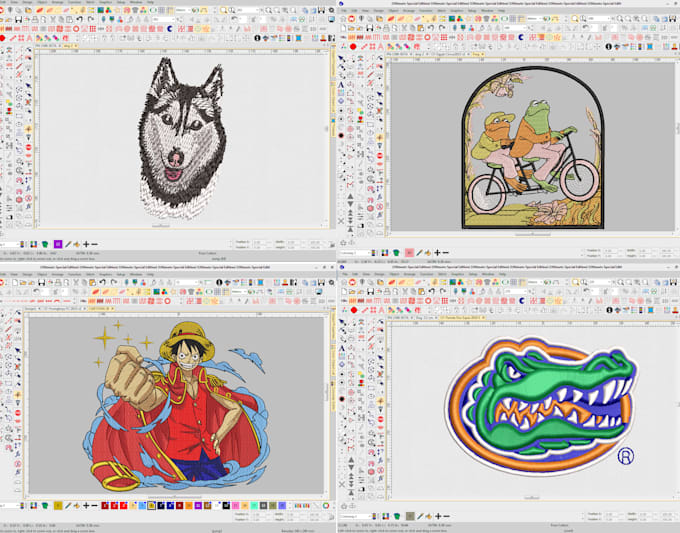Click the husky embroidery design on canvas

tap(182, 139)
